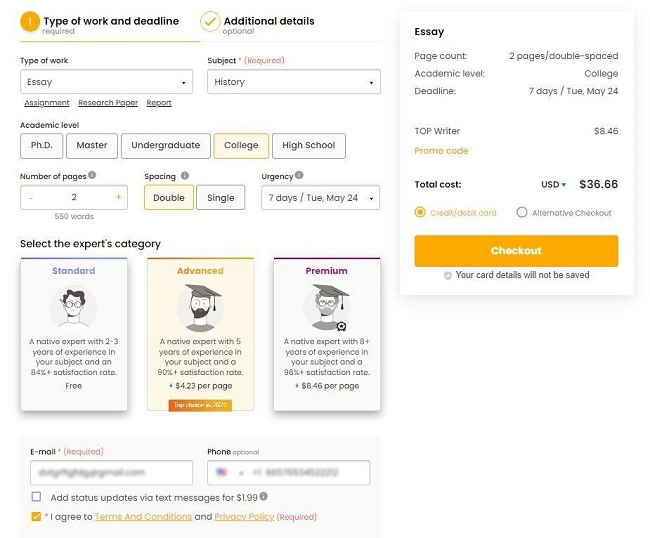The image size is (650, 538).
Task: Open the Type of work dropdown
Action: (x=107, y=82)
